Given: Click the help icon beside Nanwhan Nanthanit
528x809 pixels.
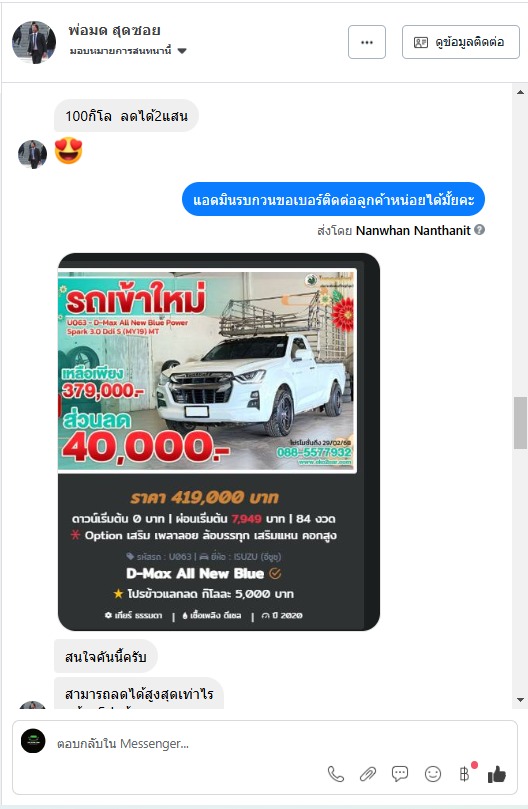Looking at the screenshot, I should 479,230.
